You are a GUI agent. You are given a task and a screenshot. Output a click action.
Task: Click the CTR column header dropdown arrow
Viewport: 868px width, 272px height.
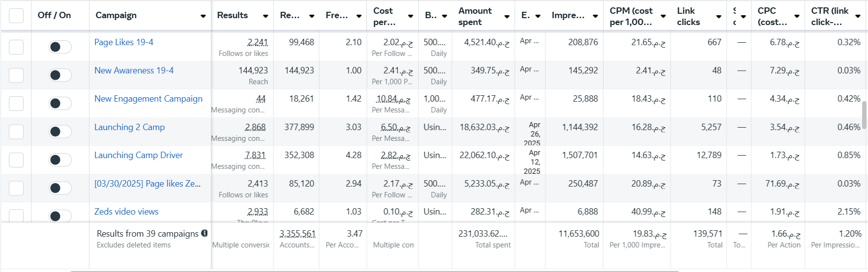858,16
